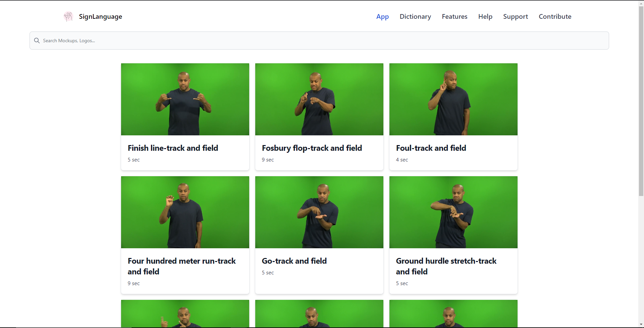Open the App menu item
Screen dimensions: 644x328
click(x=382, y=16)
